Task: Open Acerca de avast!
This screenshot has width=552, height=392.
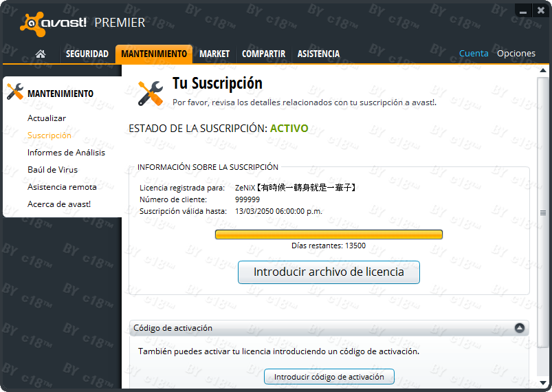Action: pos(59,204)
